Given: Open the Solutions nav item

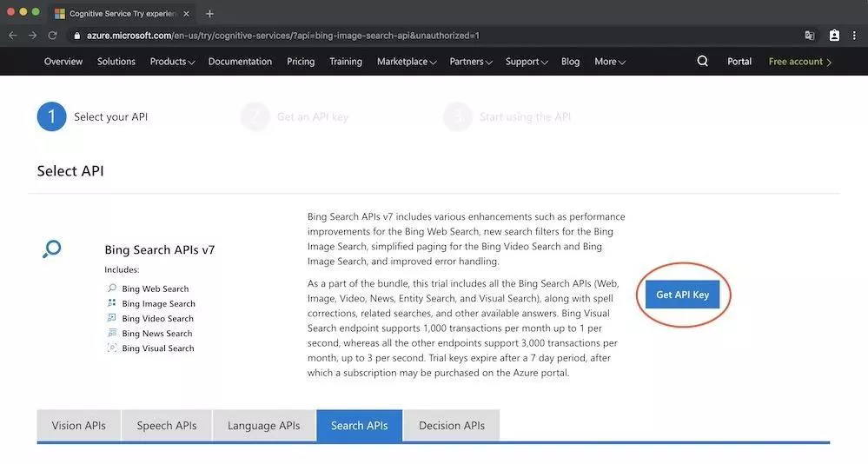Looking at the screenshot, I should point(116,62).
